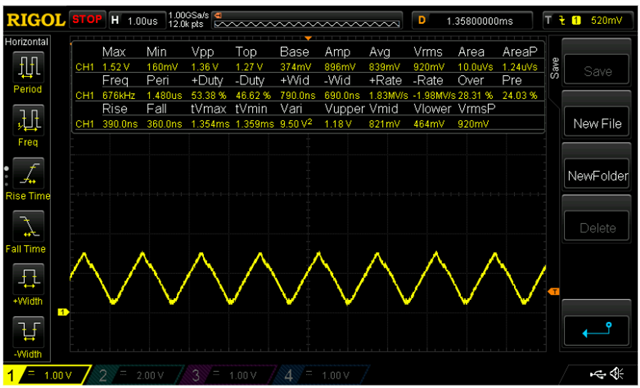Select the Freq measurement icon
The height and width of the screenshot is (388, 640).
[x=28, y=120]
